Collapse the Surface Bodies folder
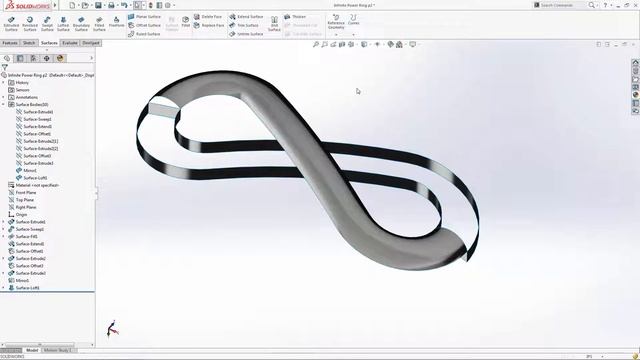640x360 pixels. [4, 104]
